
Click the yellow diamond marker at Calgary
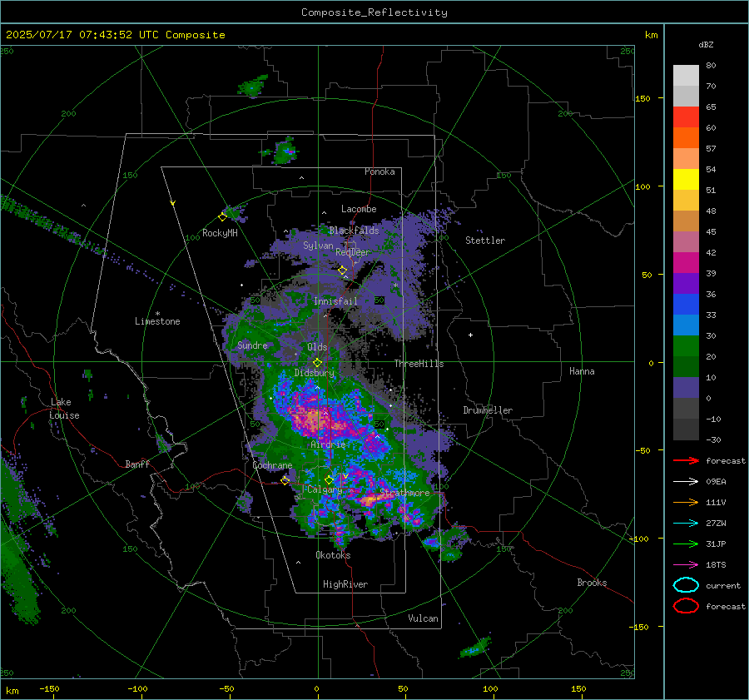(329, 479)
